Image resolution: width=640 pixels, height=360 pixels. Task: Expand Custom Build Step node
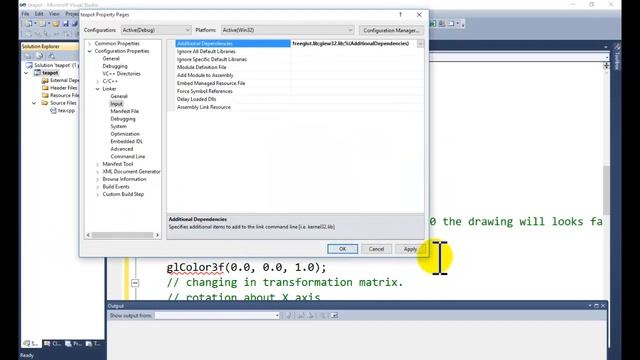coord(98,194)
